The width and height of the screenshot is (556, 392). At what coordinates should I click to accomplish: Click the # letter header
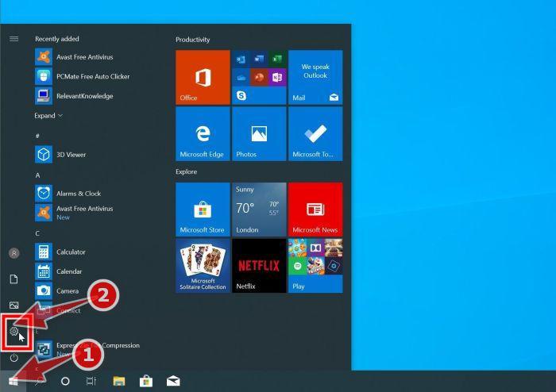tap(37, 136)
